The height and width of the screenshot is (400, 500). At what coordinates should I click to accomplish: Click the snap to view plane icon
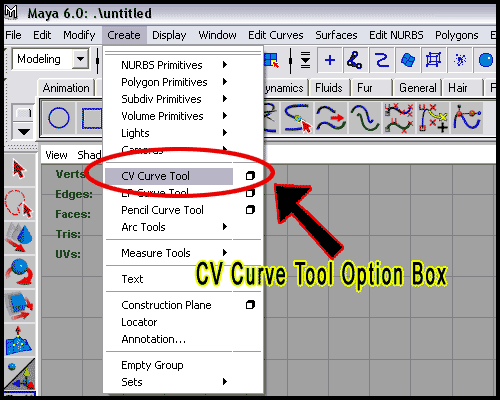pos(407,60)
